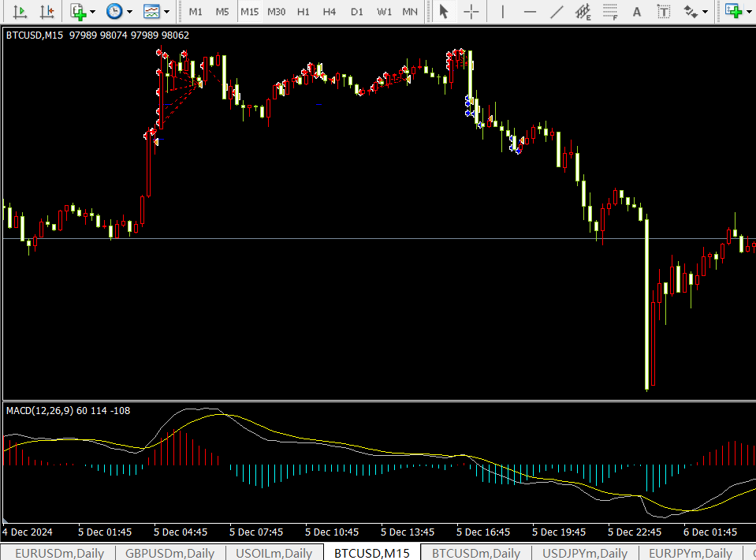Select the crosshair tool
The image size is (756, 560).
point(471,11)
